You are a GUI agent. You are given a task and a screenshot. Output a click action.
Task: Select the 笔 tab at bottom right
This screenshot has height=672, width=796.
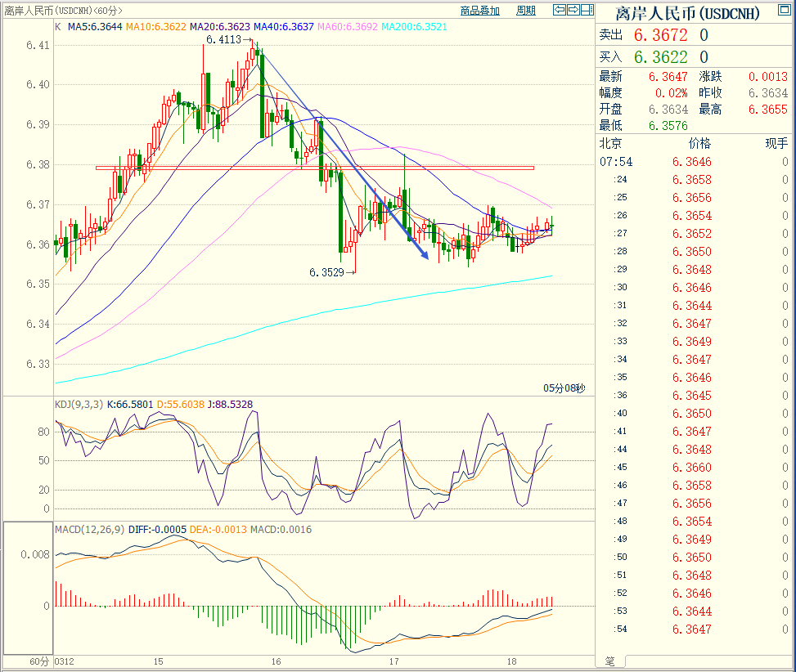point(609,661)
